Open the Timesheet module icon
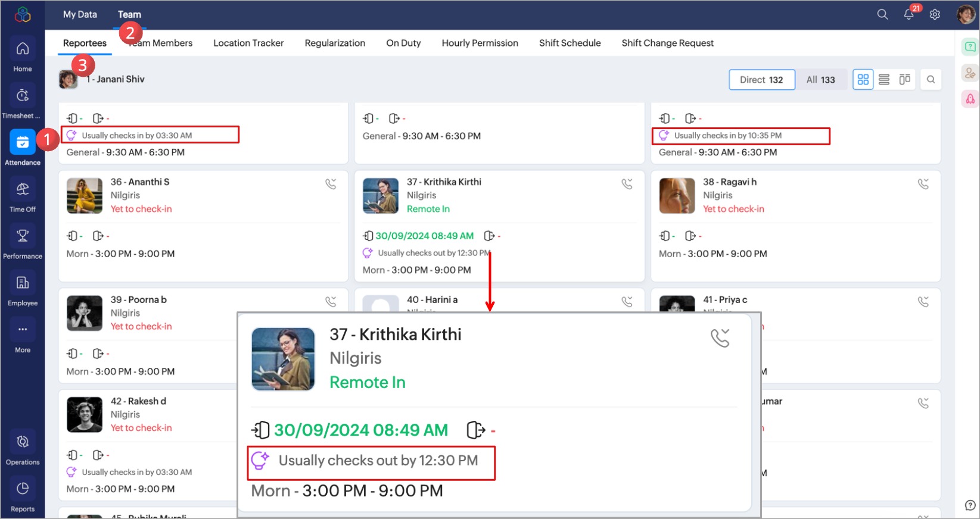The width and height of the screenshot is (980, 519). point(23,95)
